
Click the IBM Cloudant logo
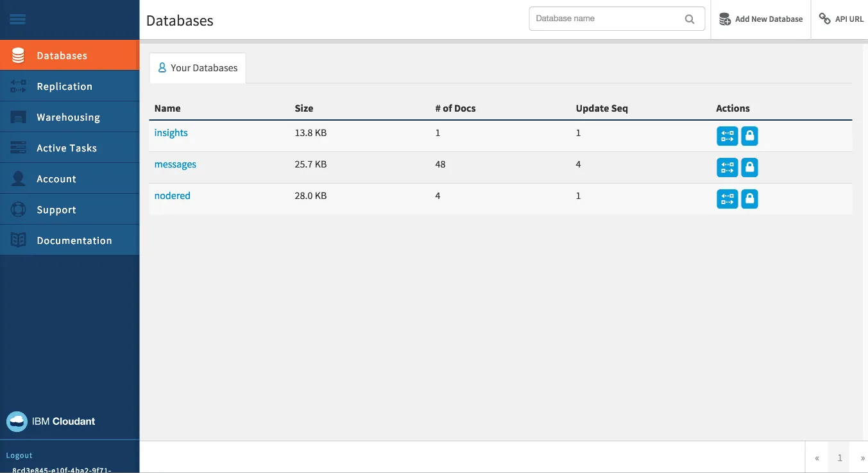[x=51, y=422]
